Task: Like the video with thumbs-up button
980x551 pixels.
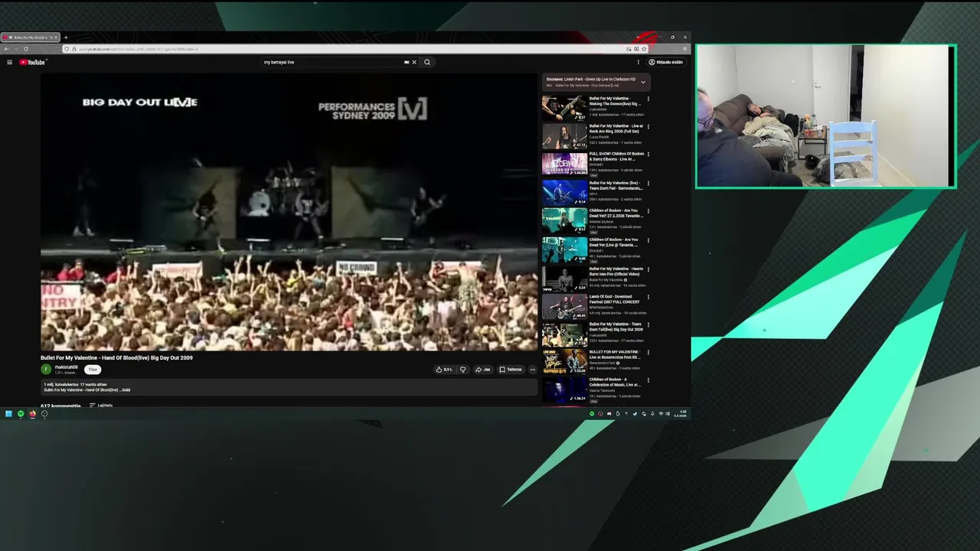Action: tap(443, 370)
